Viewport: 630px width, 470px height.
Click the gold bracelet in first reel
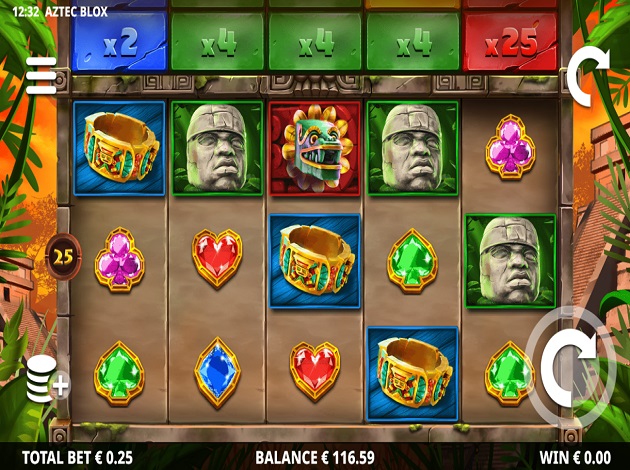tap(119, 148)
